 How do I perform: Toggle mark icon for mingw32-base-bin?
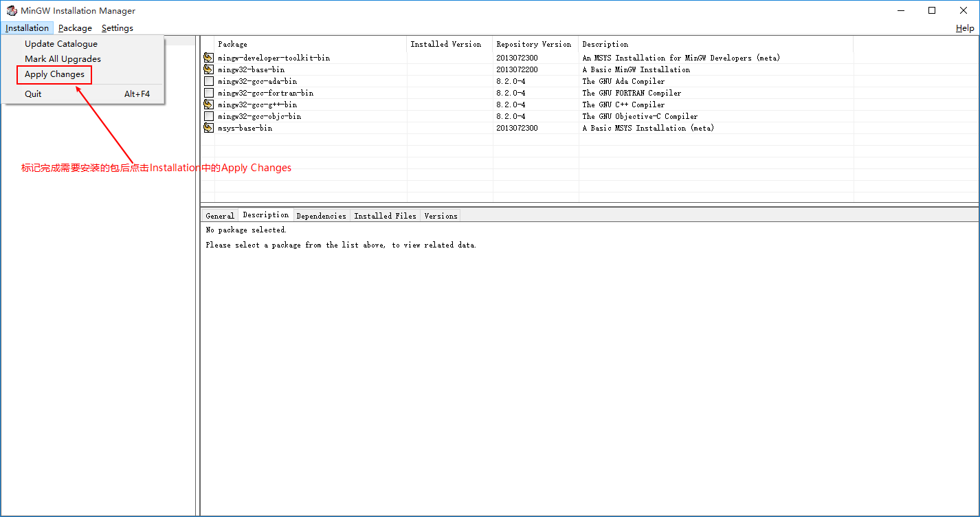click(209, 69)
